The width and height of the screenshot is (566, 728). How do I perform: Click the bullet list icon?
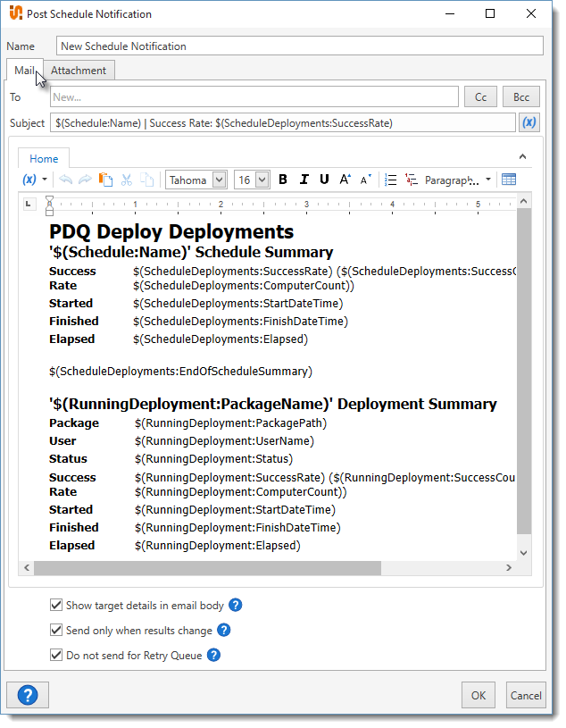coord(390,180)
